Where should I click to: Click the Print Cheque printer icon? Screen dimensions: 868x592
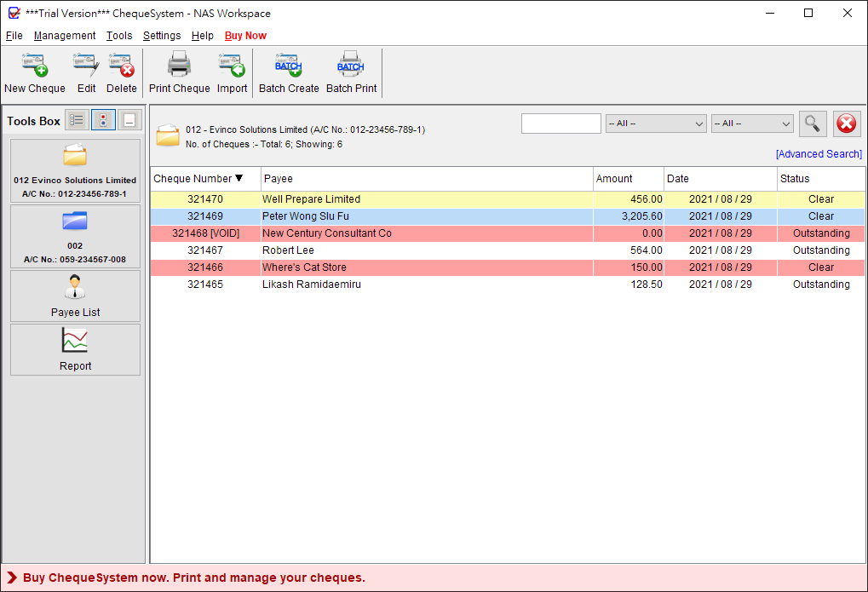(x=180, y=64)
